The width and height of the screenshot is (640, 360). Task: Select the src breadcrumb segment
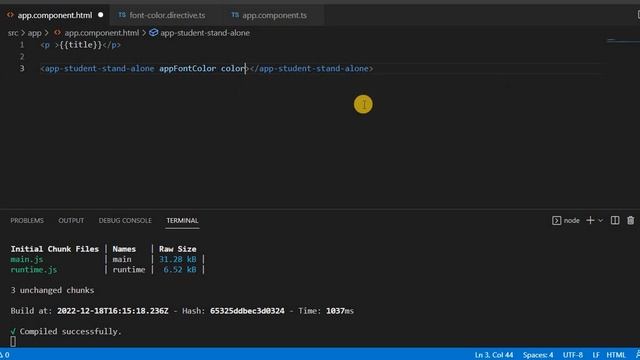coord(13,33)
